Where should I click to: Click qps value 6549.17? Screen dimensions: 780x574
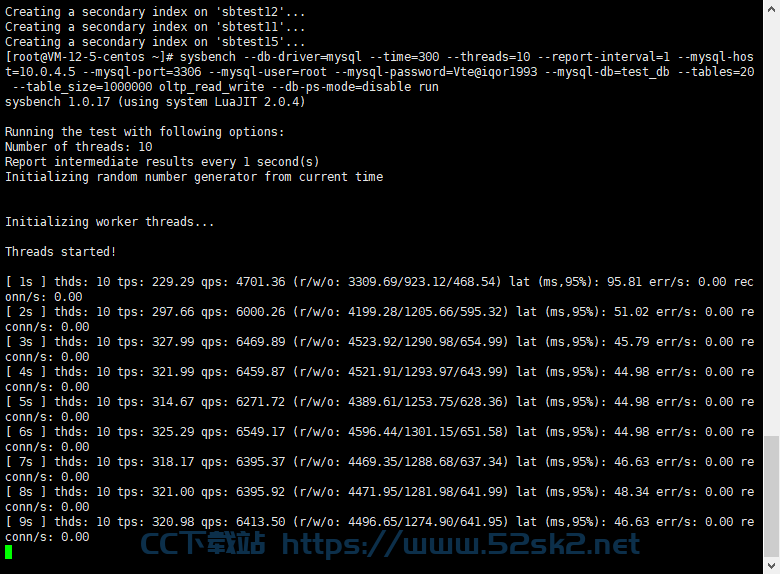click(x=261, y=432)
